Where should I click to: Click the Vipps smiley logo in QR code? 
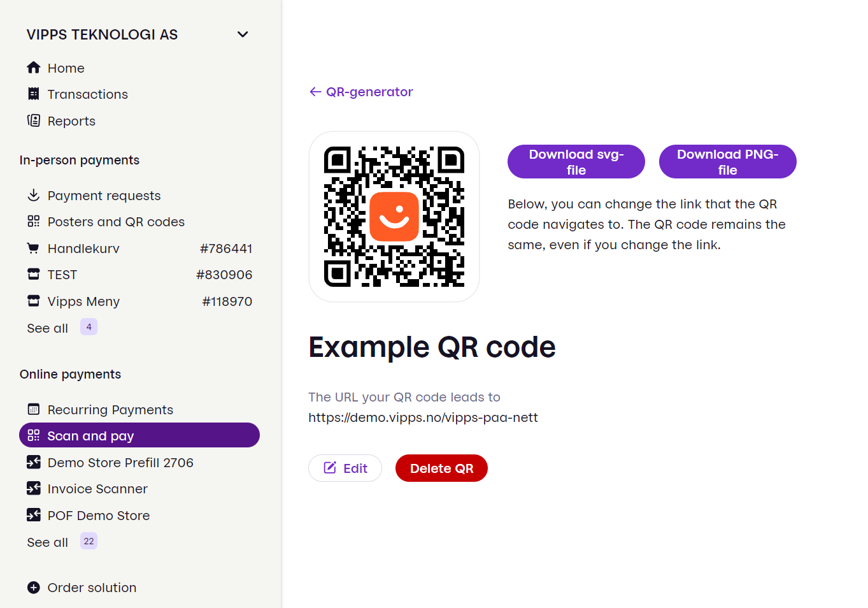(x=394, y=217)
